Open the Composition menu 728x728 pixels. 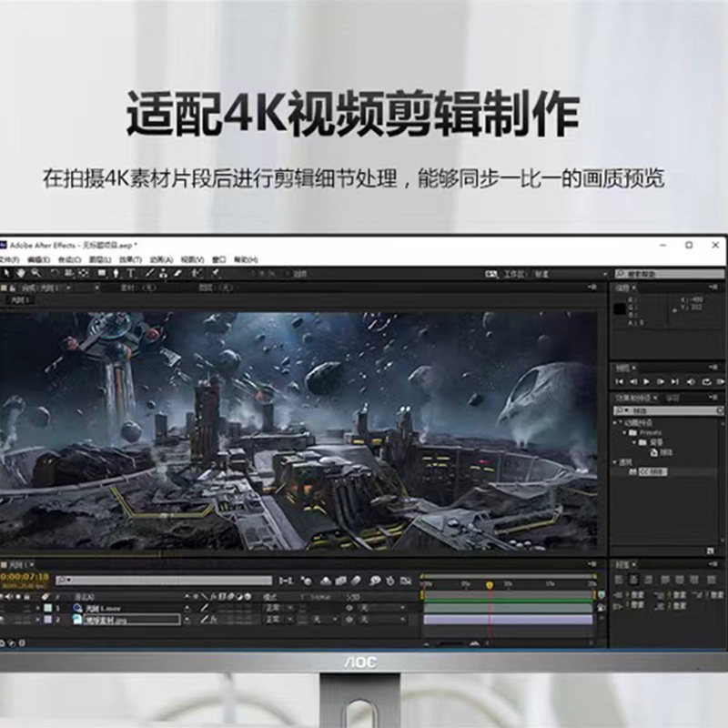coord(70,259)
